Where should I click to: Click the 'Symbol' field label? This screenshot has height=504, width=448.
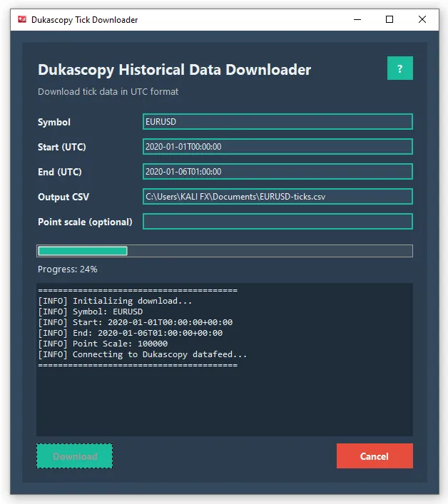tap(54, 122)
